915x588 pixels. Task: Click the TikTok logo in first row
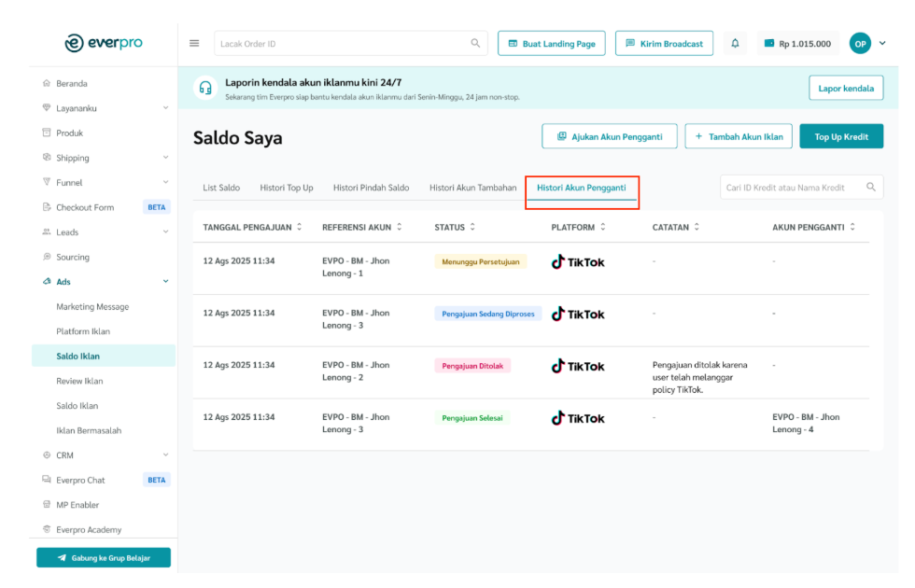click(578, 262)
